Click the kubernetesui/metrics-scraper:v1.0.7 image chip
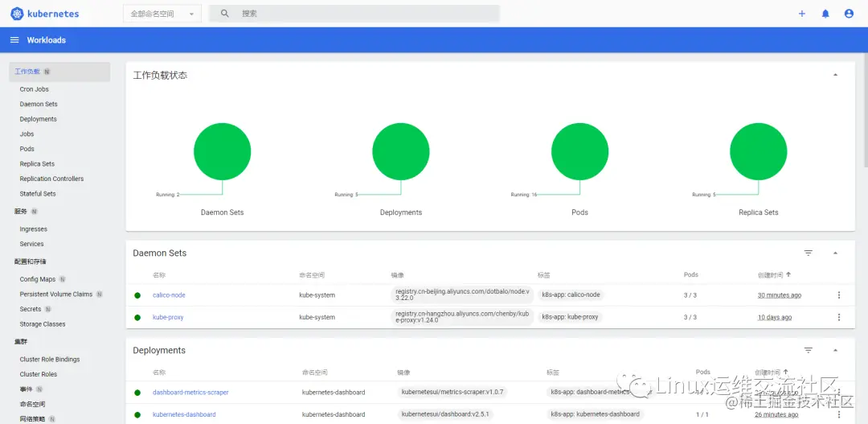868x424 pixels. point(452,392)
